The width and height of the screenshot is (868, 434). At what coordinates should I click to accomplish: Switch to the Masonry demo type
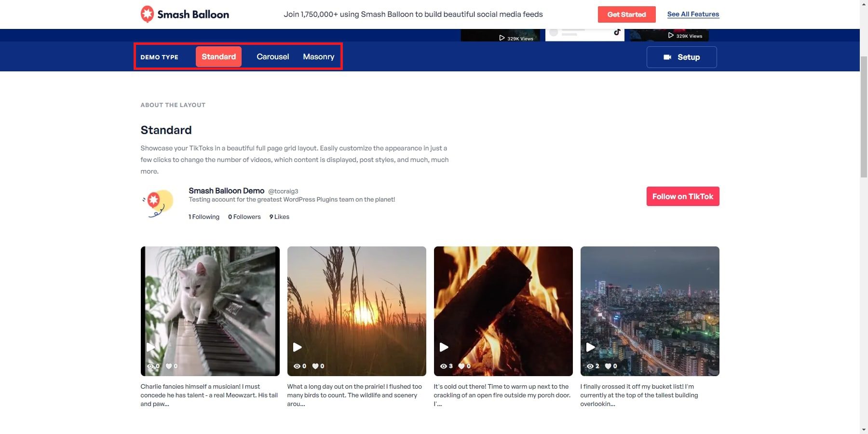(319, 57)
